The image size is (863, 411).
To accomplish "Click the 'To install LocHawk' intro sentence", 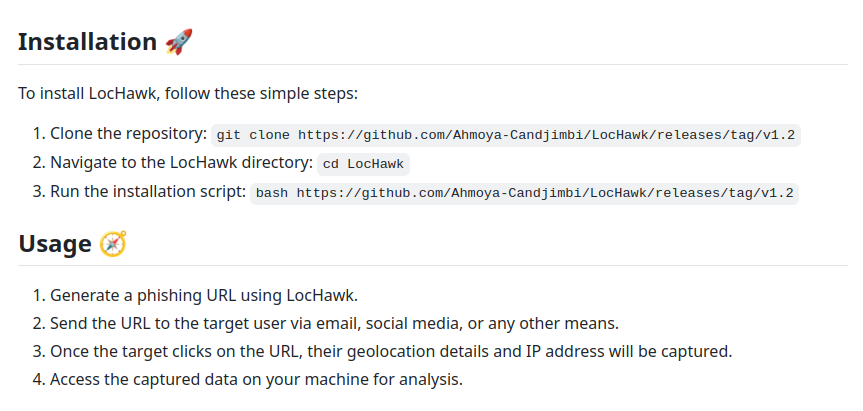I will click(187, 94).
